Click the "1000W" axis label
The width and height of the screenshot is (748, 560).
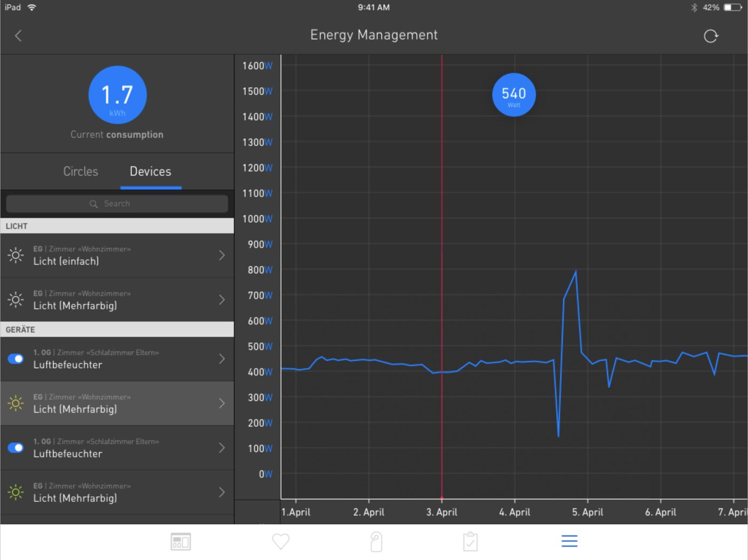point(258,219)
